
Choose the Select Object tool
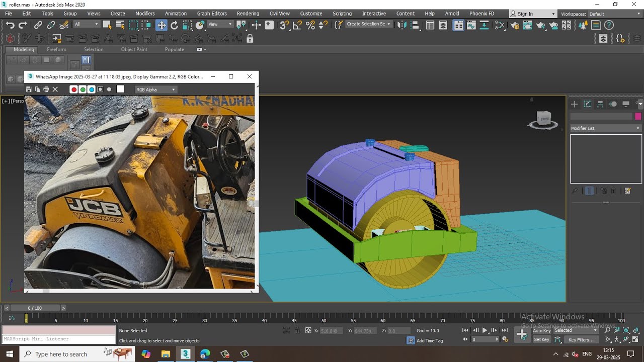(107, 25)
